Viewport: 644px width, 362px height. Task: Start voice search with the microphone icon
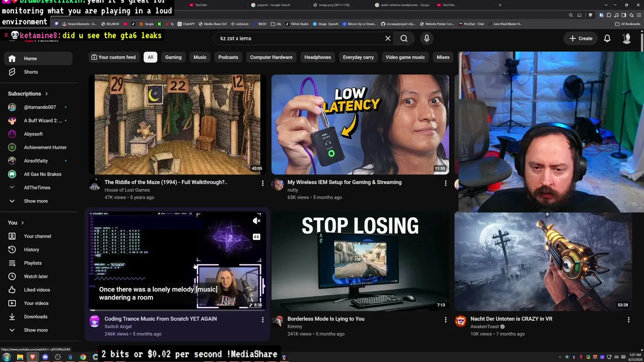tap(427, 38)
